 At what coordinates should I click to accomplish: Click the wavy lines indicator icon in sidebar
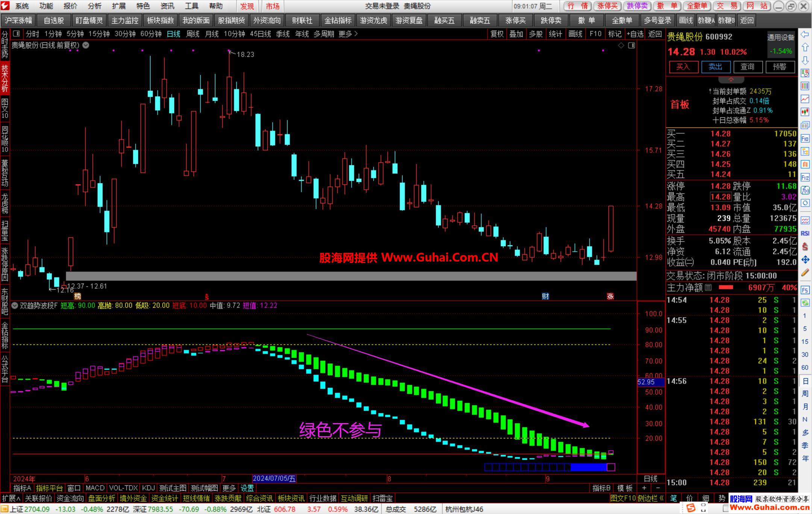[x=805, y=220]
